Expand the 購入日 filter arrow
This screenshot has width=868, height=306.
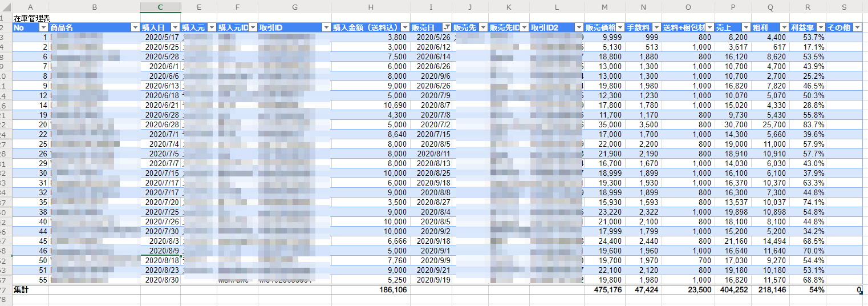[x=175, y=27]
